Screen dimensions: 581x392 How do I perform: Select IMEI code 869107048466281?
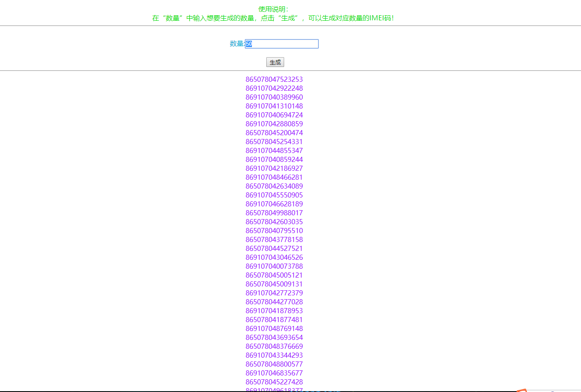point(274,177)
